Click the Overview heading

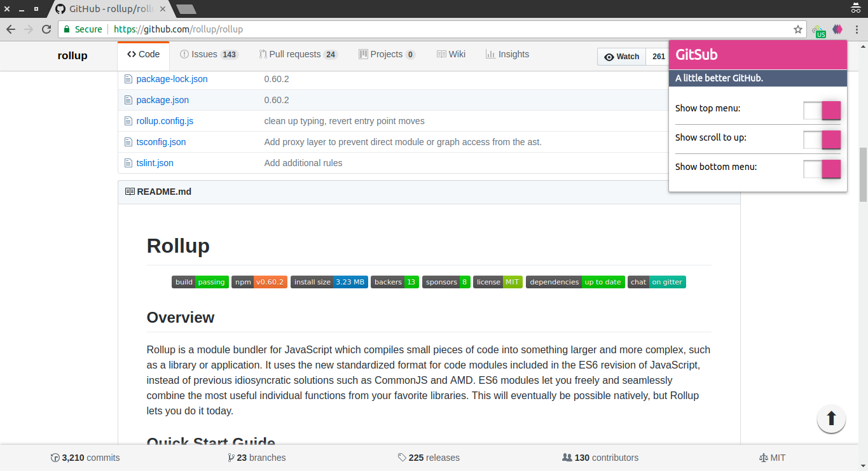click(181, 318)
